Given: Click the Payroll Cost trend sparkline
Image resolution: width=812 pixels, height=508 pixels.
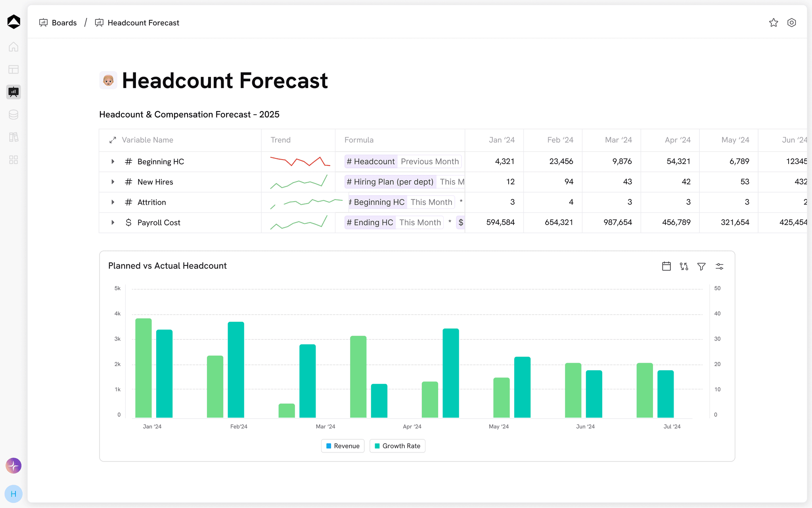Looking at the screenshot, I should click(299, 222).
